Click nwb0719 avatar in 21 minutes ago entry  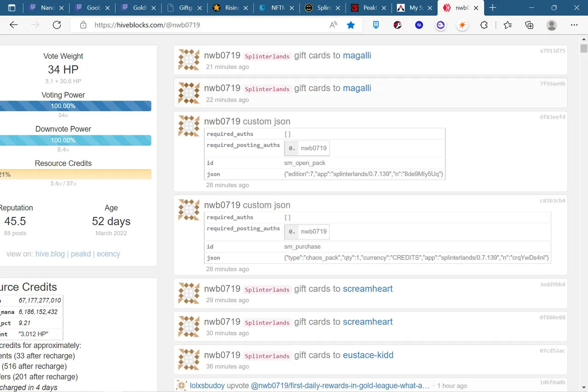[x=189, y=60]
